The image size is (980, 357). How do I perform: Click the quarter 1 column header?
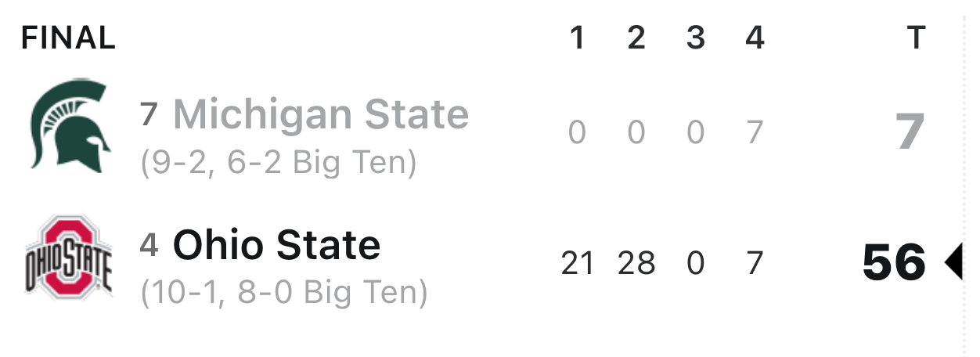tap(578, 37)
